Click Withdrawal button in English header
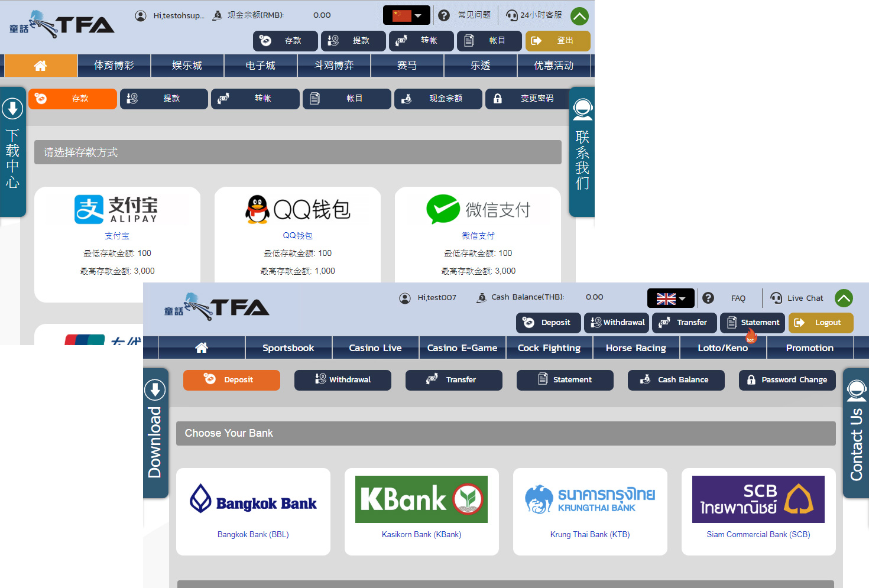The image size is (869, 588). (617, 323)
